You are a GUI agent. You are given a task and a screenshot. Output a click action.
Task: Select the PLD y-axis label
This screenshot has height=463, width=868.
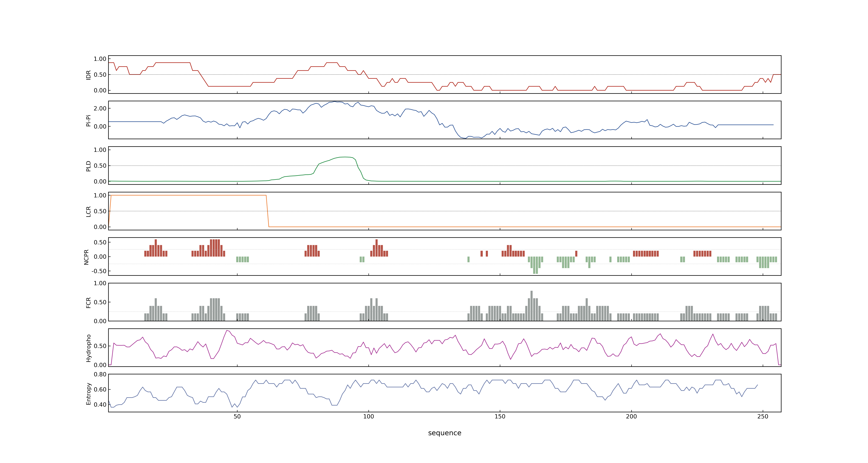pyautogui.click(x=88, y=166)
